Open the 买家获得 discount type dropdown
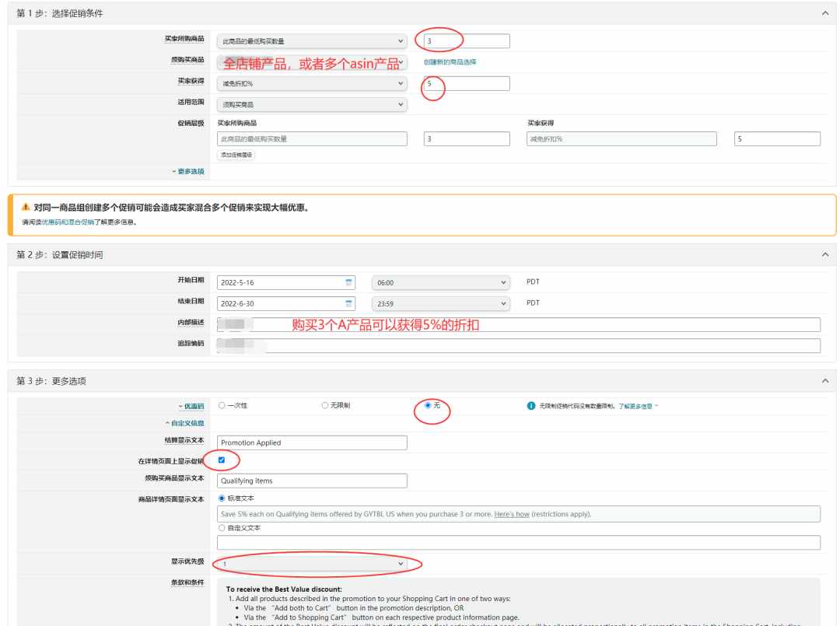Screen dimensions: 840x626 [x=312, y=83]
